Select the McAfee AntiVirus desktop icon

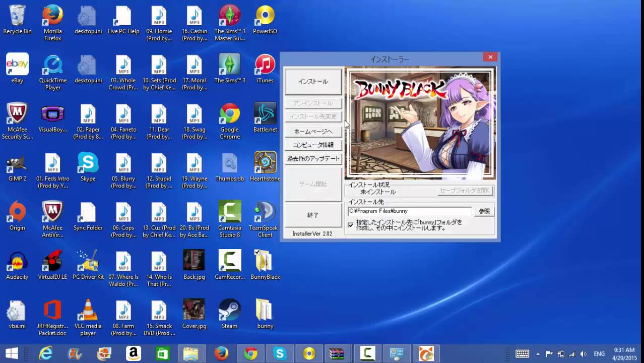pyautogui.click(x=52, y=219)
